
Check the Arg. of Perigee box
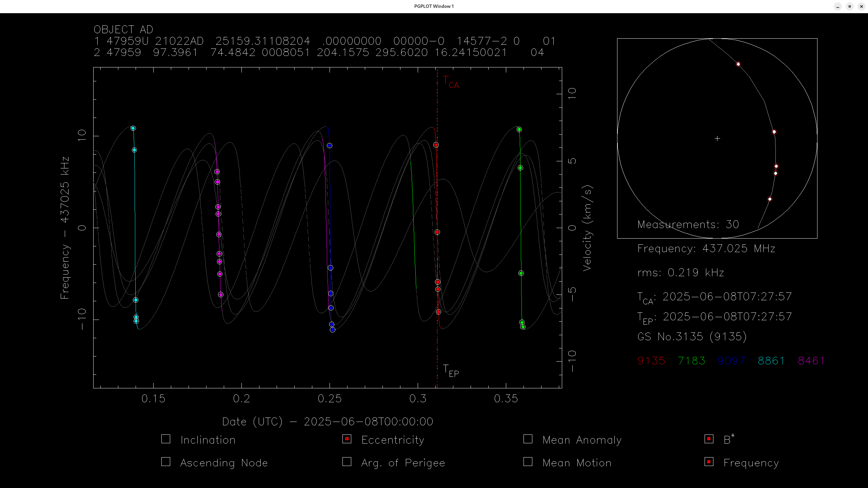[347, 462]
